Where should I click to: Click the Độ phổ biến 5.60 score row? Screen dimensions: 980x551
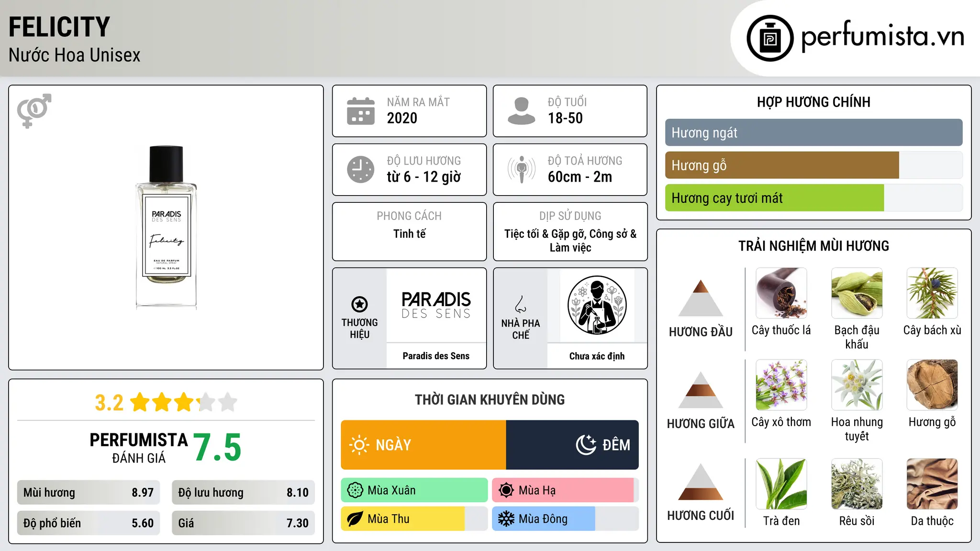pos(89,523)
